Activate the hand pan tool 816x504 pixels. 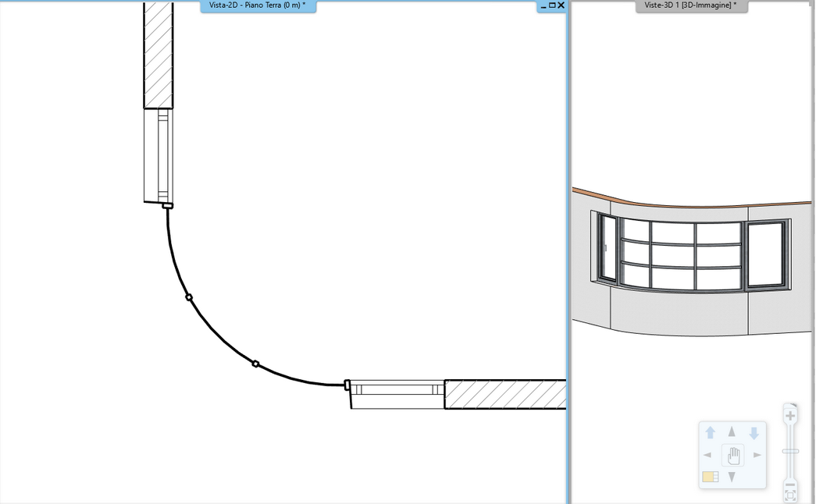732,456
